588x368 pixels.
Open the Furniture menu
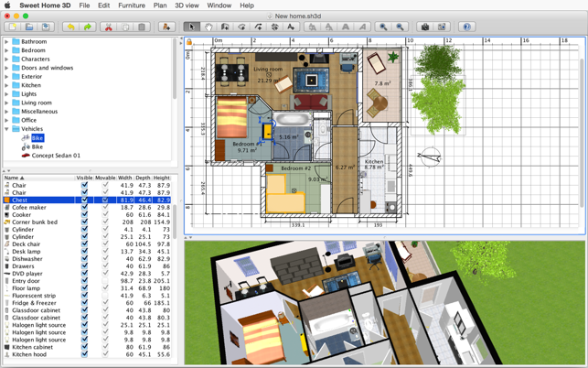(x=131, y=5)
